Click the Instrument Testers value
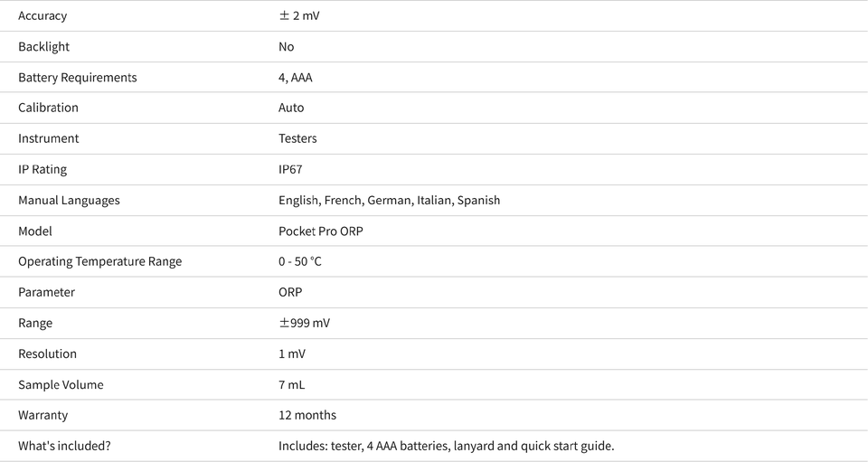This screenshot has height=462, width=868. click(x=297, y=138)
